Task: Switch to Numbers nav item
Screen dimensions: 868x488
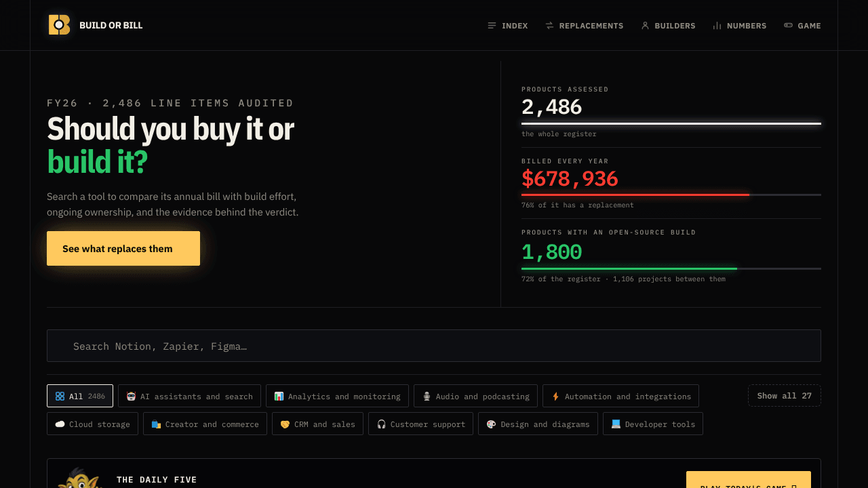Action: coord(739,26)
